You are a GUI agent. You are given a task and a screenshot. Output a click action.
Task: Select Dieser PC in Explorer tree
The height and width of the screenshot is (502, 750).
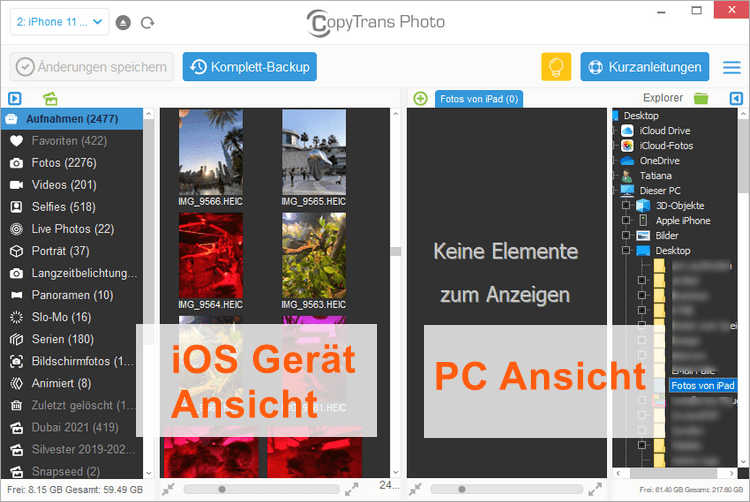[660, 190]
